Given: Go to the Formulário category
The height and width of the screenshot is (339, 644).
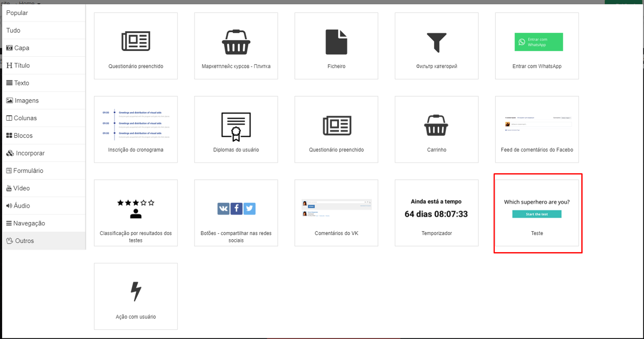Looking at the screenshot, I should (28, 171).
